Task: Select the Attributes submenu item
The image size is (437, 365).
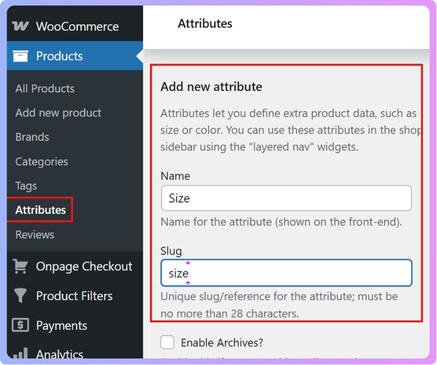Action: tap(40, 210)
